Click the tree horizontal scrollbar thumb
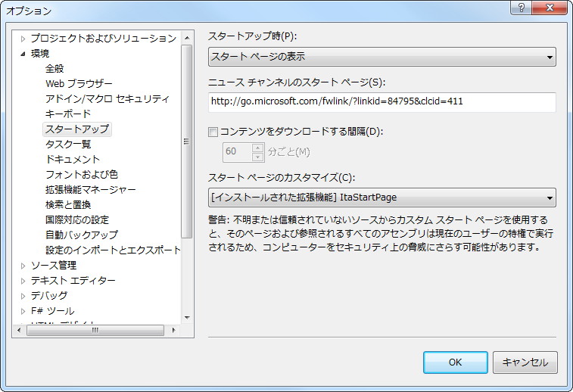This screenshot has width=573, height=392. [x=95, y=330]
